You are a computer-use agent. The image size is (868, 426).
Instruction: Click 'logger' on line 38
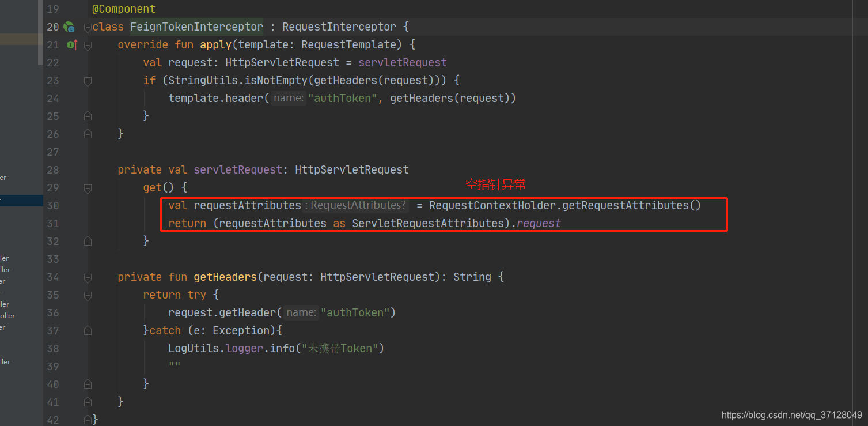click(244, 348)
